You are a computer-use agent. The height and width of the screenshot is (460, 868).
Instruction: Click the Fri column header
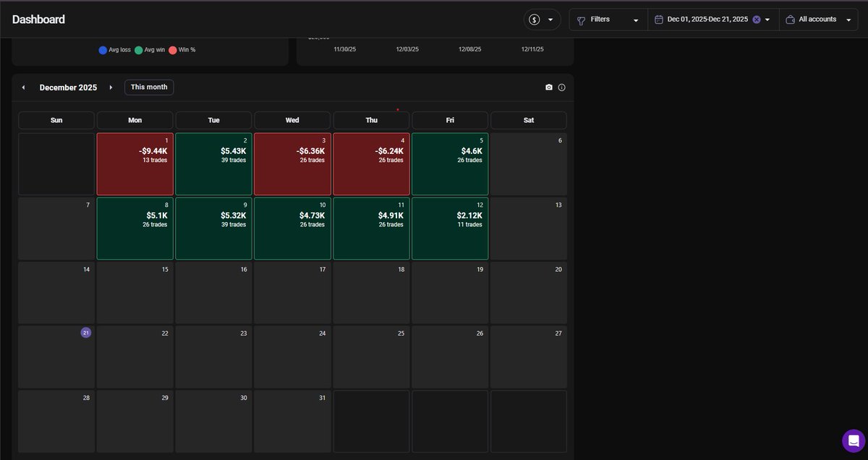coord(450,120)
